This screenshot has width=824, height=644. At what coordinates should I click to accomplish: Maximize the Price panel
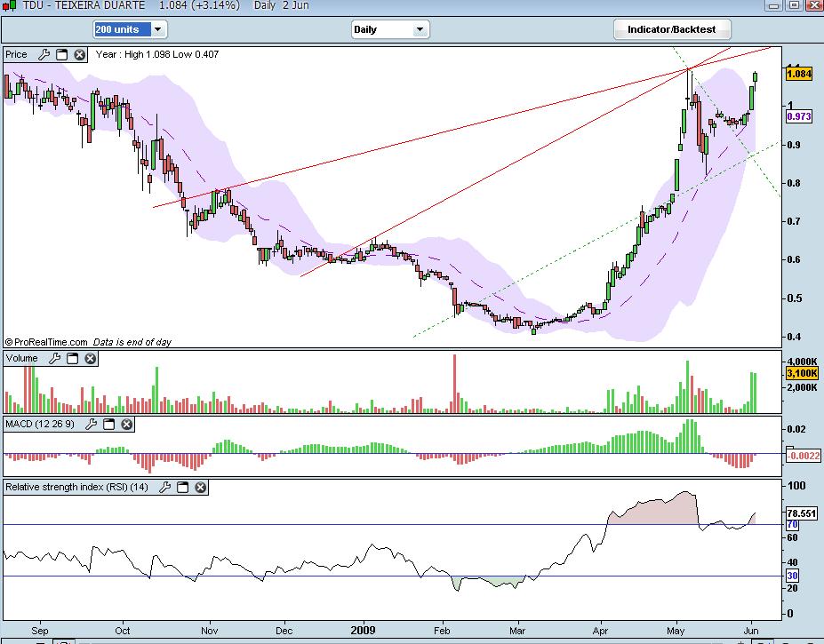tap(62, 55)
